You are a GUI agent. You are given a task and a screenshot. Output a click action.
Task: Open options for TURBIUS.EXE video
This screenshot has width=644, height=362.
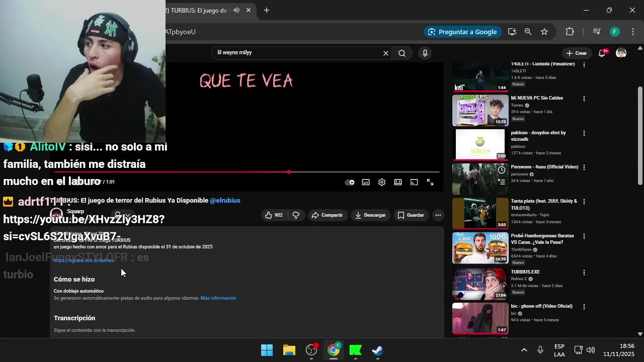pos(584,273)
